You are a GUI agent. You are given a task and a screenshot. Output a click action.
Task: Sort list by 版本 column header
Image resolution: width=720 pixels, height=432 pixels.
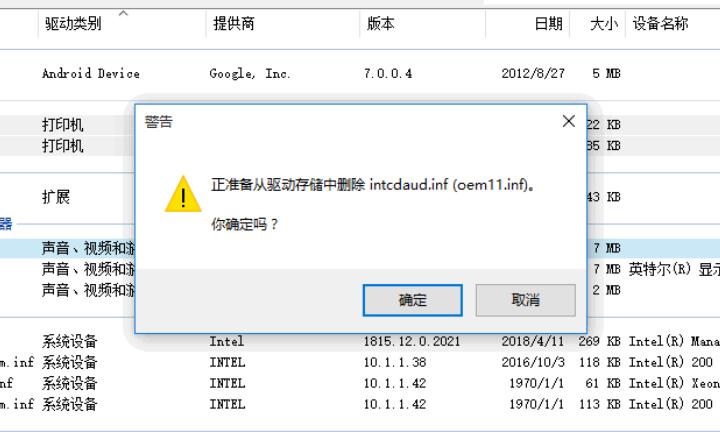tap(422, 23)
